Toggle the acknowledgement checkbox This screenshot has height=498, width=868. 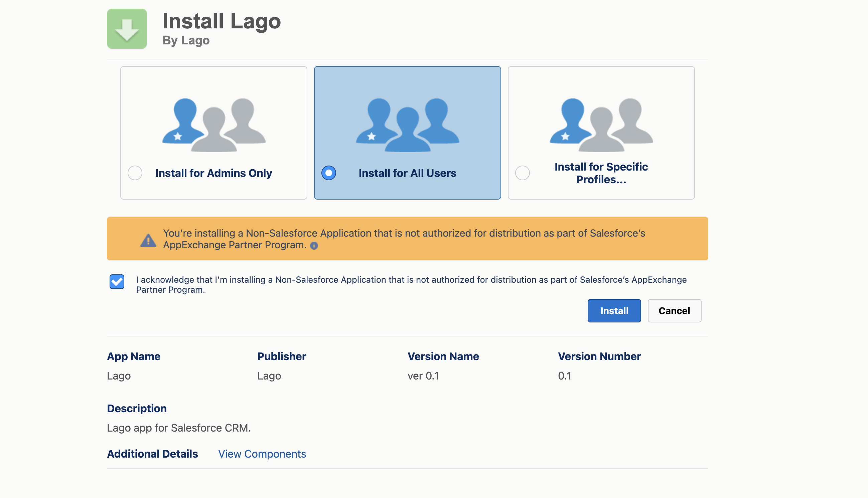(x=117, y=281)
